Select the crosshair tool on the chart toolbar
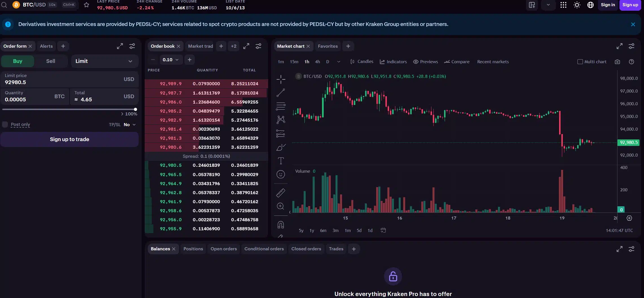Viewport: 644px width, 298px height. (x=281, y=79)
